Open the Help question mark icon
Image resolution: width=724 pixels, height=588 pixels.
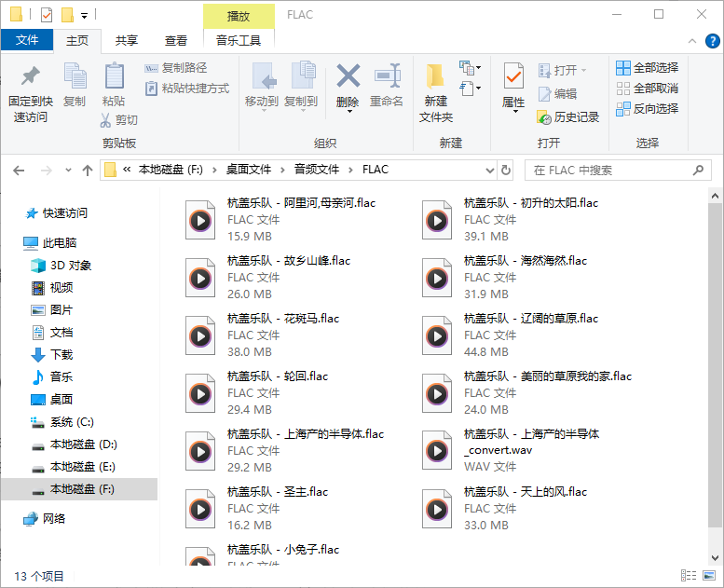(x=712, y=41)
